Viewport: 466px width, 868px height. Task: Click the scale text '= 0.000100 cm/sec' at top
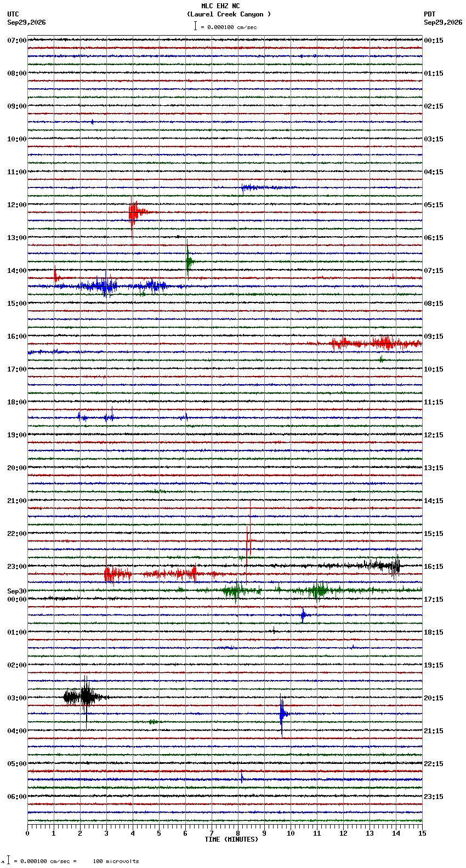(x=229, y=27)
